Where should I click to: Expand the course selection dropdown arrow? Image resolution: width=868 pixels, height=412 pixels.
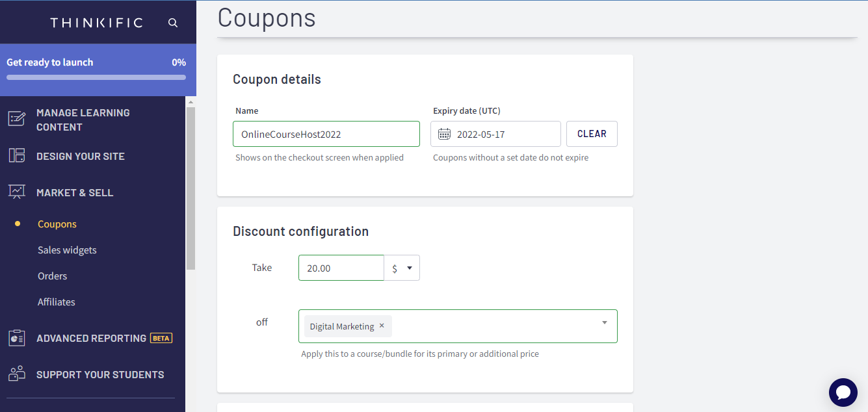[x=605, y=323]
